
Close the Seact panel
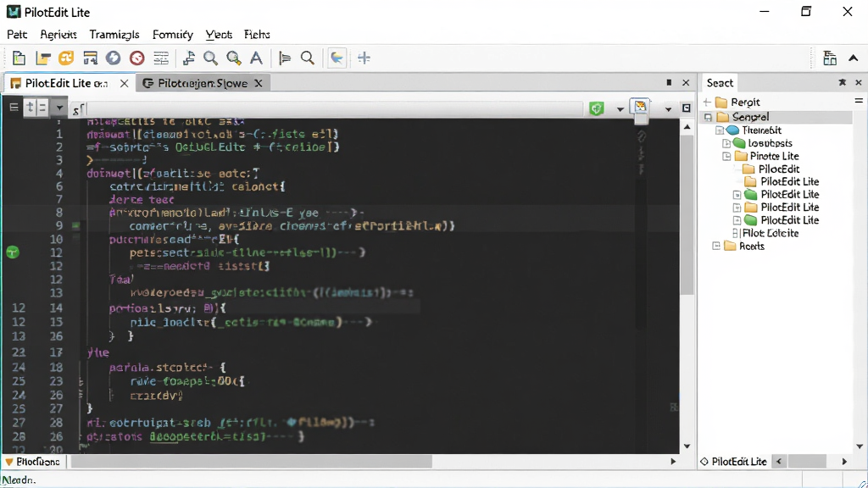(859, 82)
